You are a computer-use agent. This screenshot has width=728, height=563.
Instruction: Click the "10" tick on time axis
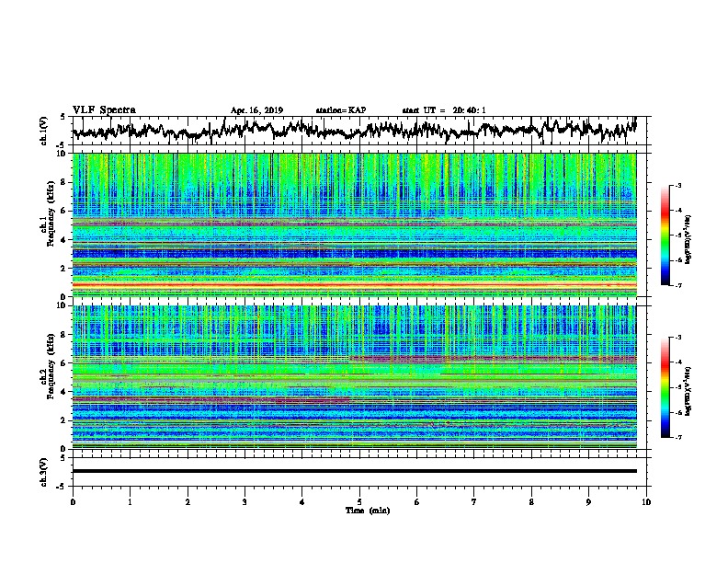646,502
